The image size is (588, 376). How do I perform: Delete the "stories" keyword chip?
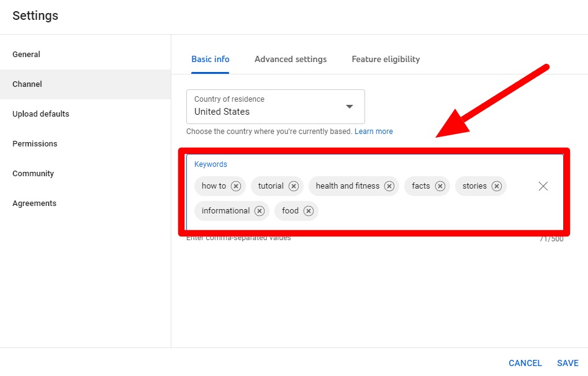497,186
